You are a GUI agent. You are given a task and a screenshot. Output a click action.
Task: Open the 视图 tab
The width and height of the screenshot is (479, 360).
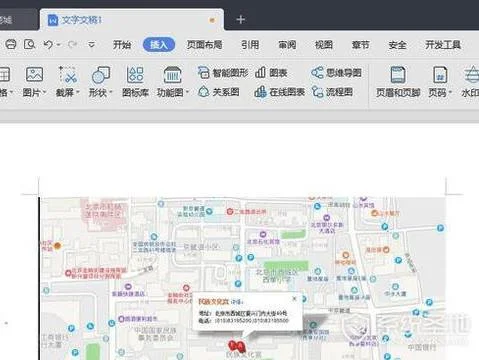(x=324, y=45)
